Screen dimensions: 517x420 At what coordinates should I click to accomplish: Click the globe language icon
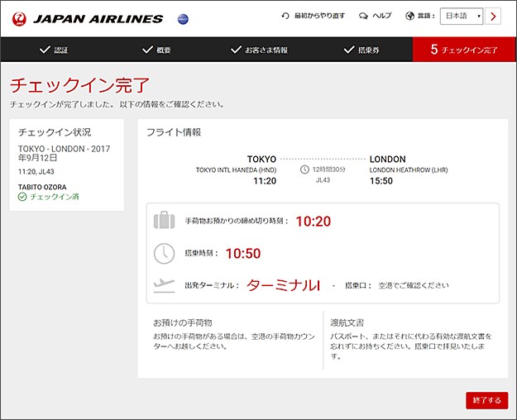pyautogui.click(x=409, y=16)
